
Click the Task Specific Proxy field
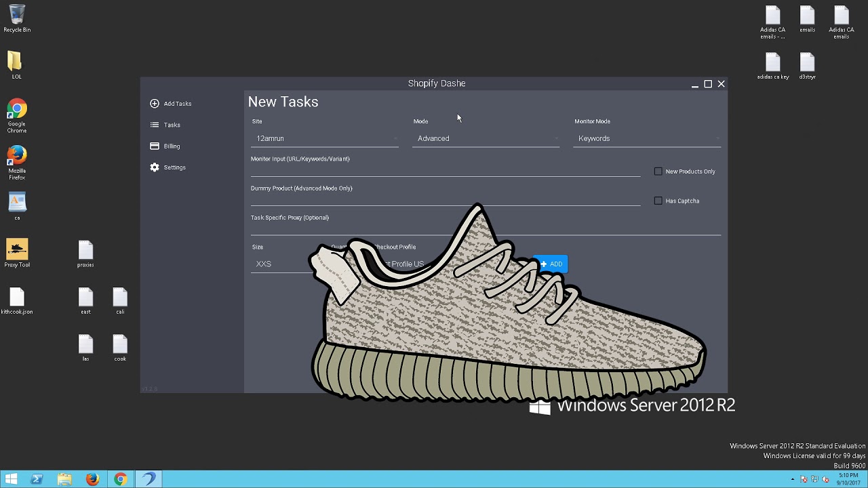click(486, 228)
